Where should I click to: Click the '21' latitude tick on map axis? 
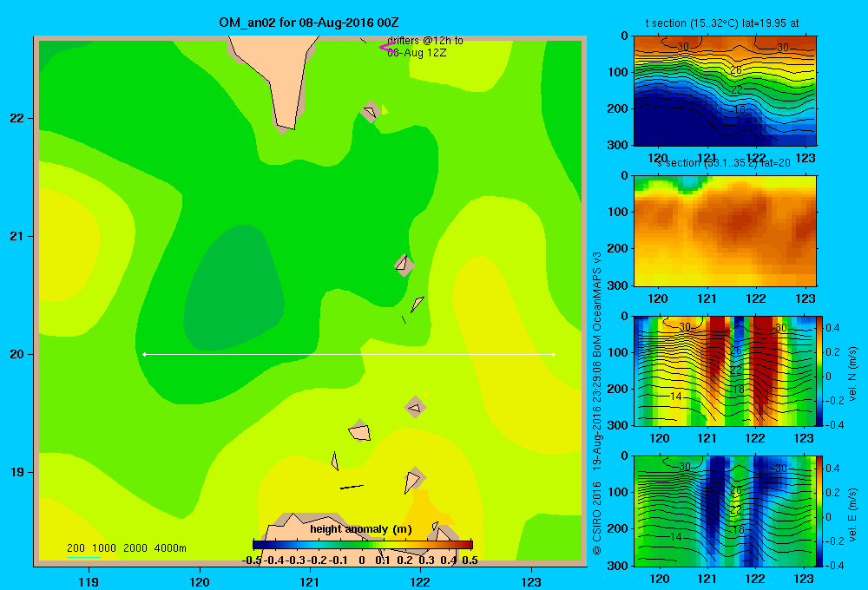click(17, 236)
